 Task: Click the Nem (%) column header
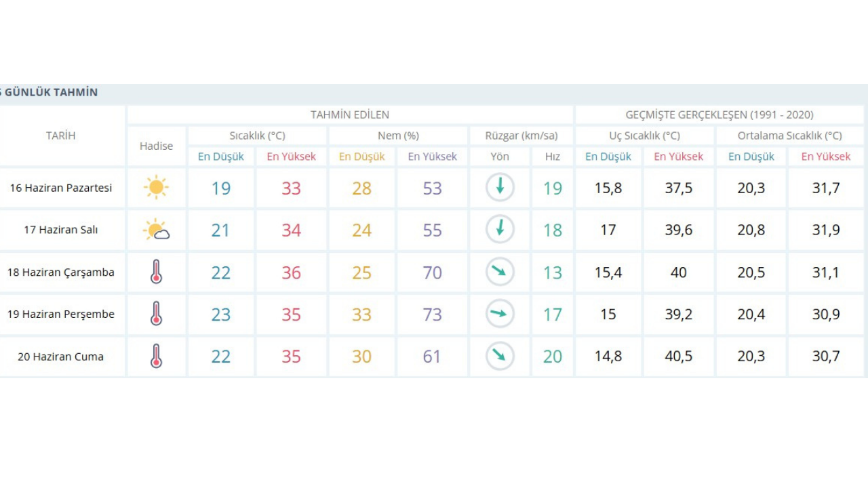(x=398, y=136)
